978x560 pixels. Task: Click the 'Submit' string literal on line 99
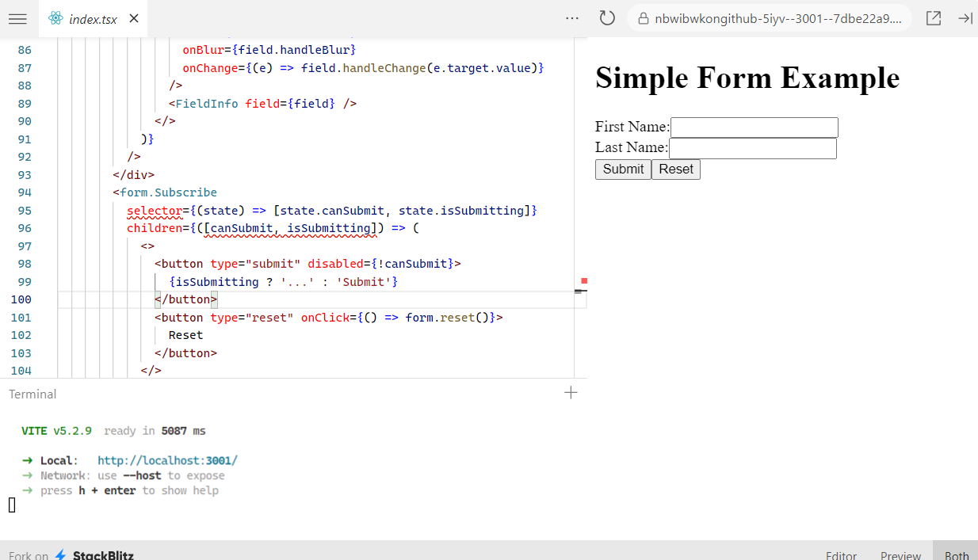point(363,282)
